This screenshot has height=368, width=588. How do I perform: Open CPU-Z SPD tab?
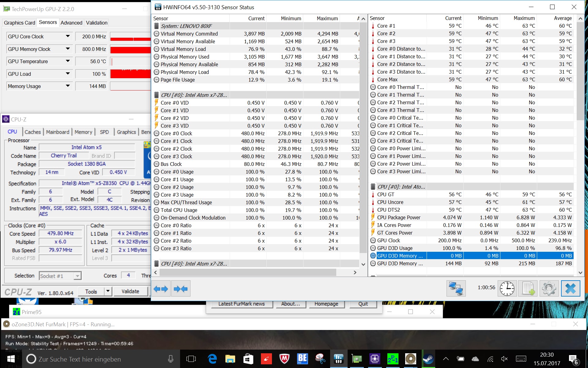104,132
